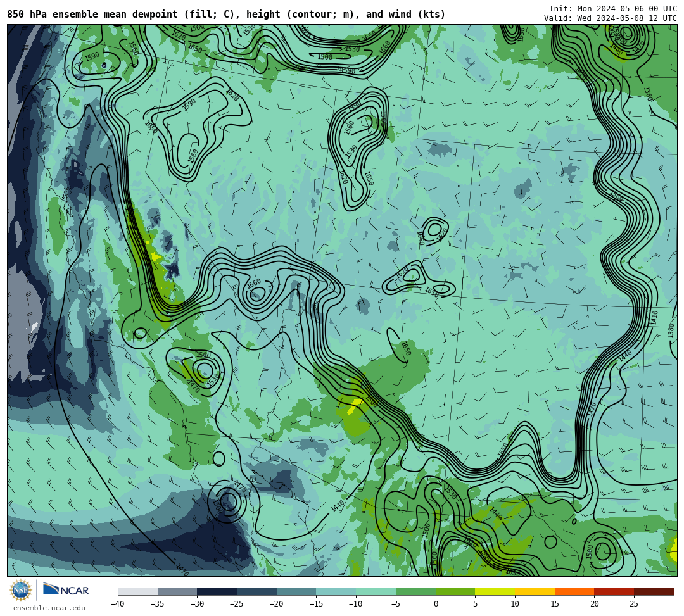
Task: Click the '-40' colorbar tick label
Action: (118, 604)
